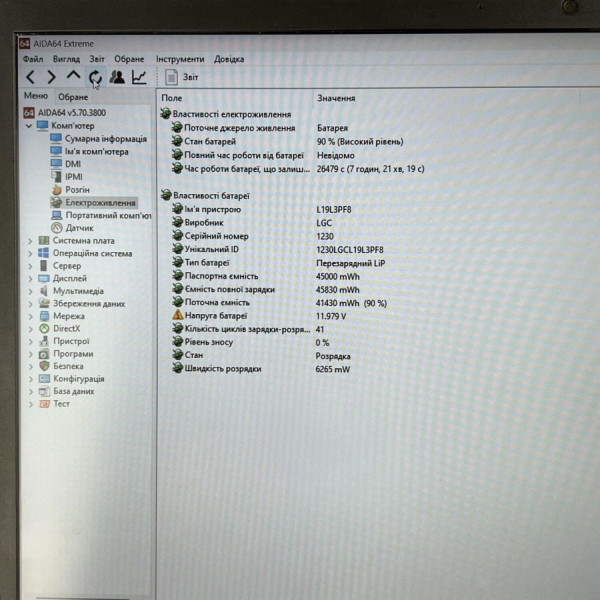
Task: Switch to the Обране tab in sidebar
Action: (73, 97)
